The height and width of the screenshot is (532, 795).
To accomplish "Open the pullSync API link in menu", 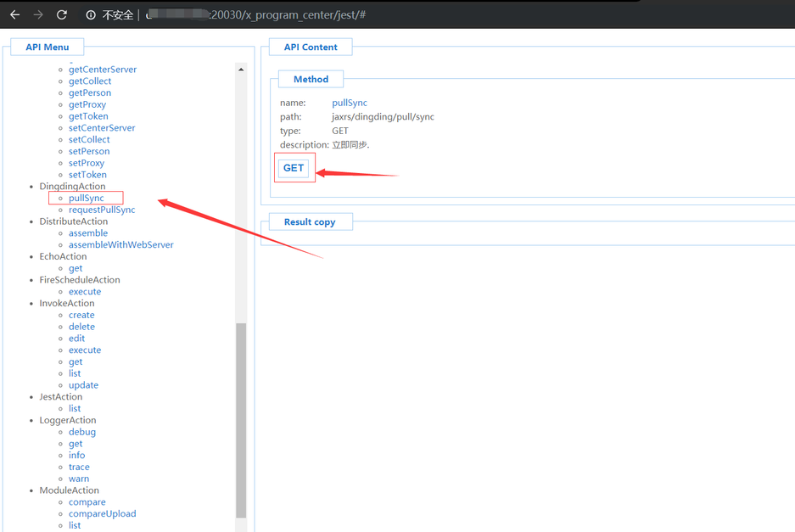I will tap(86, 198).
